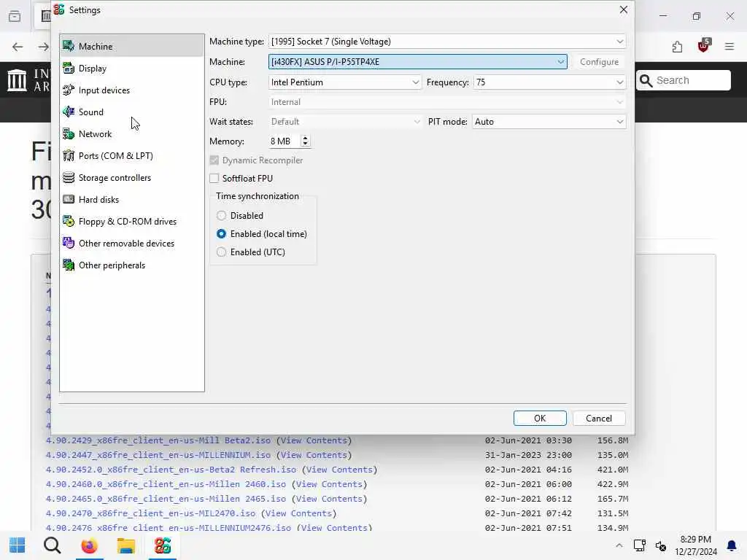The width and height of the screenshot is (747, 560).
Task: Open the Sound settings icon
Action: coord(69,112)
